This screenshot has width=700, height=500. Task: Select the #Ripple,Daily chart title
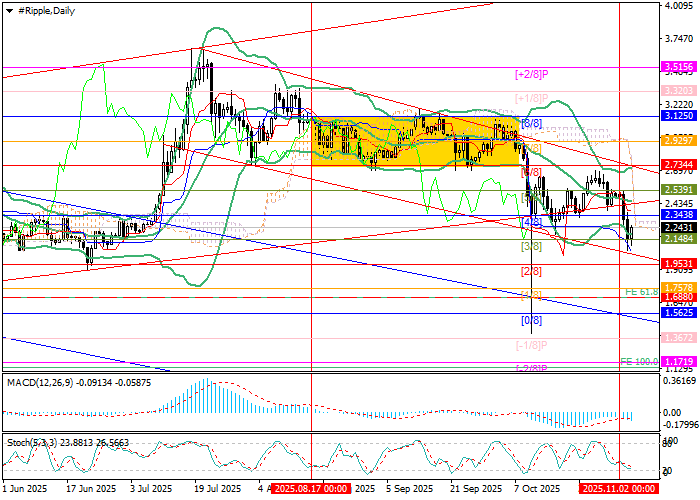[x=46, y=11]
